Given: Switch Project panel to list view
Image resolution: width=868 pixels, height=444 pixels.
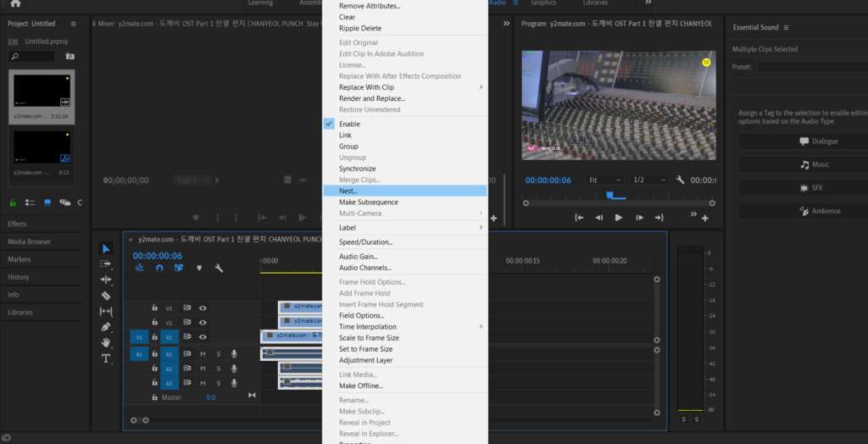Looking at the screenshot, I should pyautogui.click(x=31, y=203).
